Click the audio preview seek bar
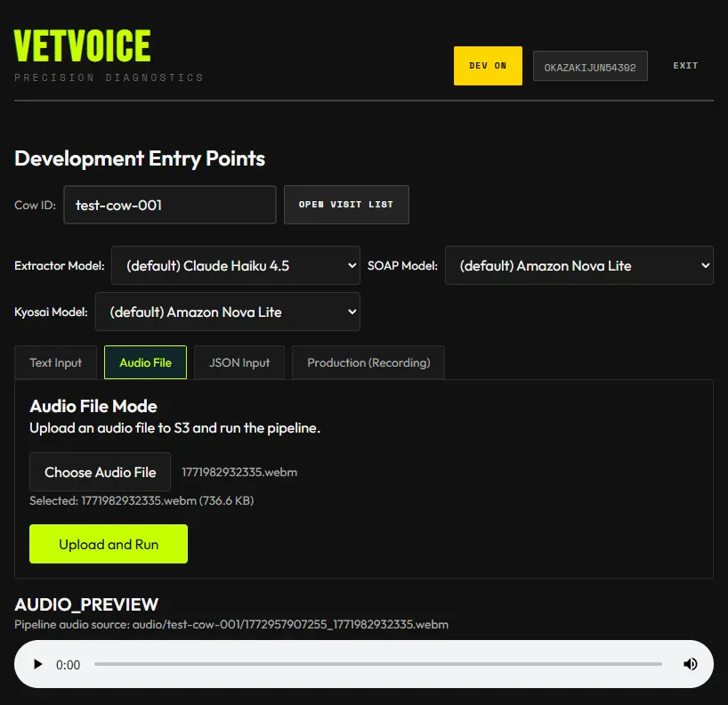Image resolution: width=728 pixels, height=705 pixels. click(378, 664)
